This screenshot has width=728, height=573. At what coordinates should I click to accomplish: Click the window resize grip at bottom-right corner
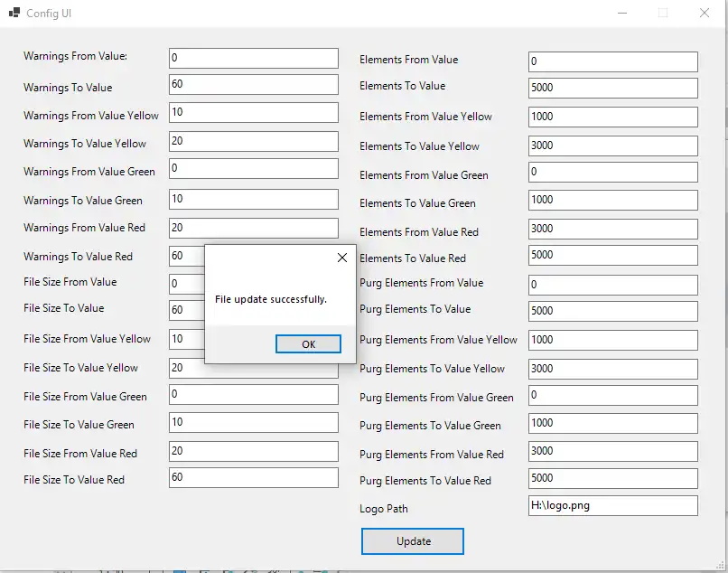(721, 565)
